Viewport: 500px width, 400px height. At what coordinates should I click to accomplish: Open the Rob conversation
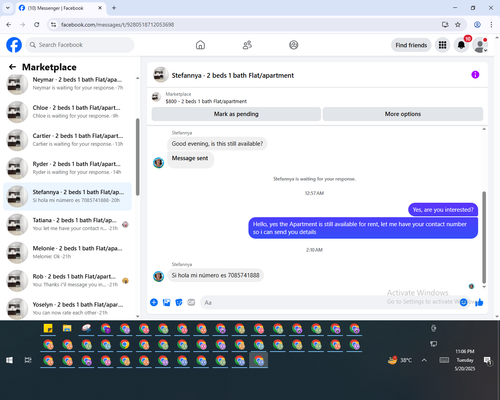(67, 281)
